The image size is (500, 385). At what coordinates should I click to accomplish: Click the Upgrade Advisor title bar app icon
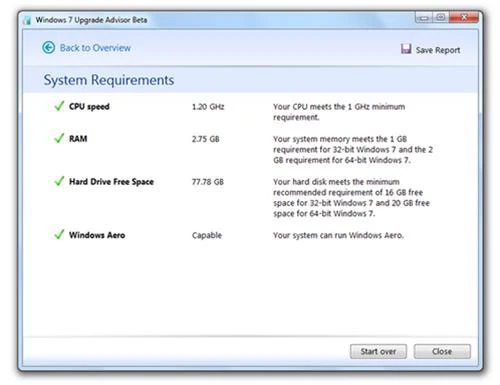tap(27, 20)
